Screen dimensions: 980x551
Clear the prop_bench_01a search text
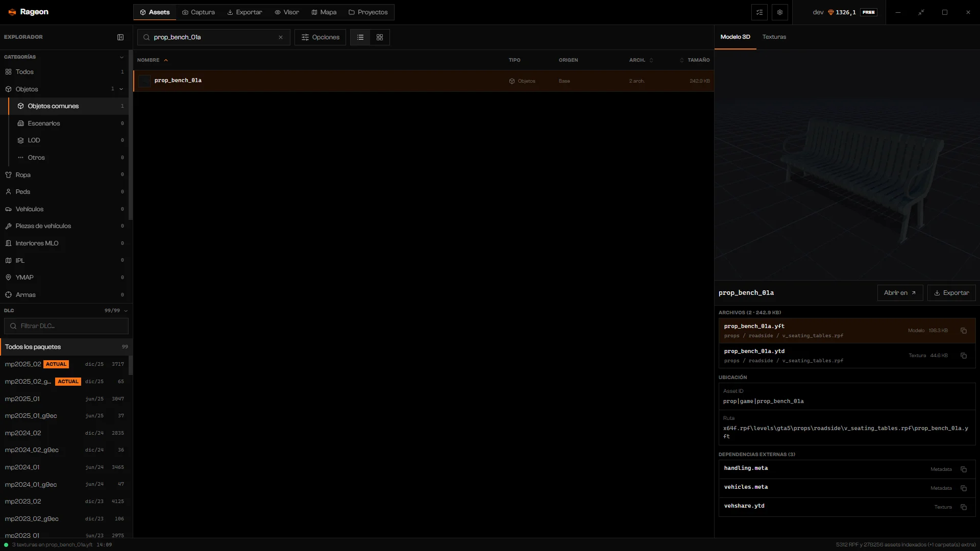[x=281, y=37]
